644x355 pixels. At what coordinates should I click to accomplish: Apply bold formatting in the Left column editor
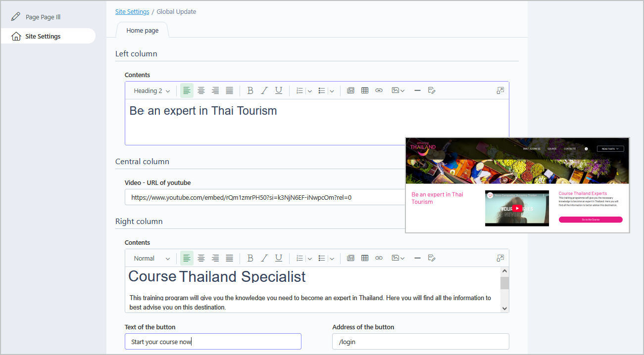250,90
